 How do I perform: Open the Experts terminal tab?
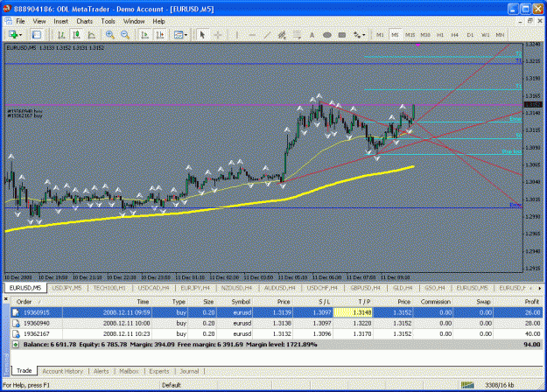click(159, 371)
